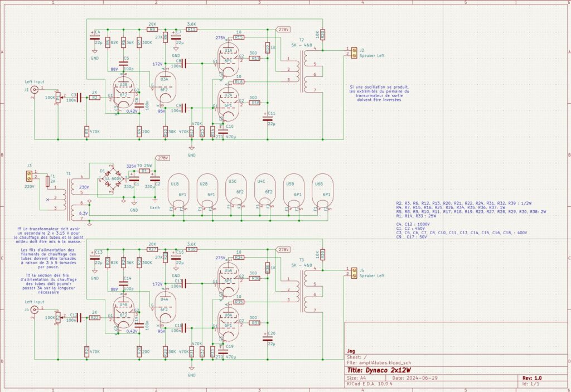This screenshot has height=392, width=571.
Task: Click capacitor C4 labeled 22µ
Action: tap(95, 37)
